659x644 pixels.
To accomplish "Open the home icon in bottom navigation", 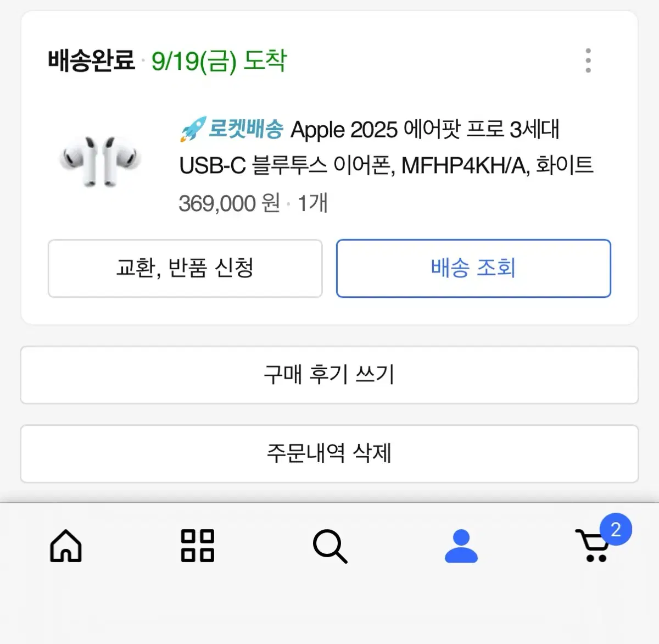I will tap(65, 547).
